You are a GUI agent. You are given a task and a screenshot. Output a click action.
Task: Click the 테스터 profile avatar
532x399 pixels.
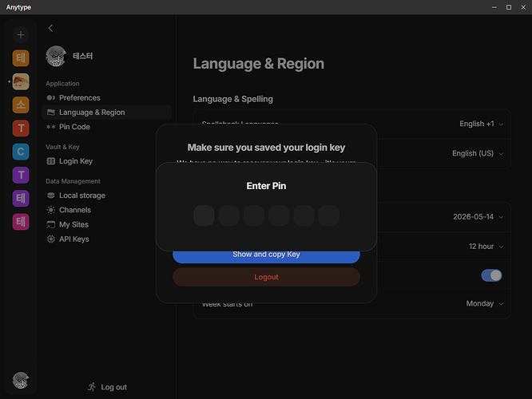click(x=56, y=56)
